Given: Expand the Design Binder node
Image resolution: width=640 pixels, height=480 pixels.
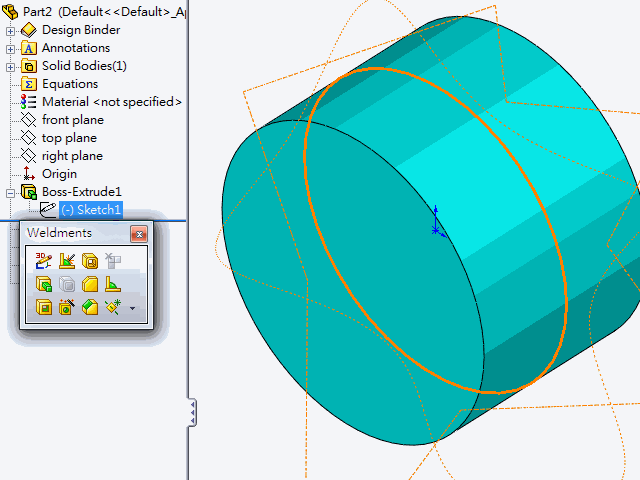Looking at the screenshot, I should [10, 31].
